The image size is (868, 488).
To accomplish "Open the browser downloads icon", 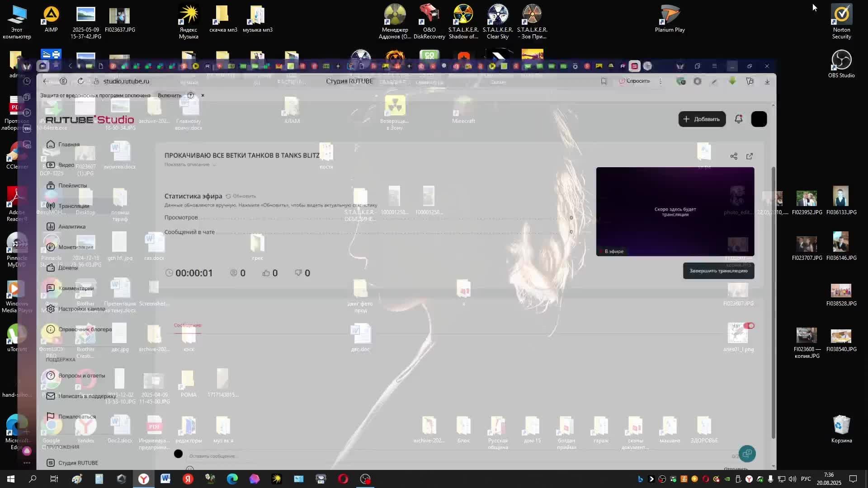I will (767, 81).
